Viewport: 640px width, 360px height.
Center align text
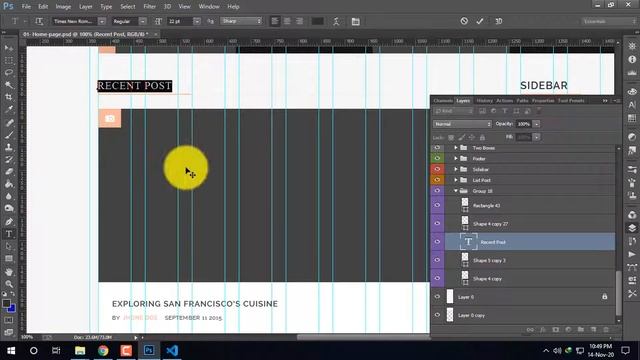pos(287,21)
